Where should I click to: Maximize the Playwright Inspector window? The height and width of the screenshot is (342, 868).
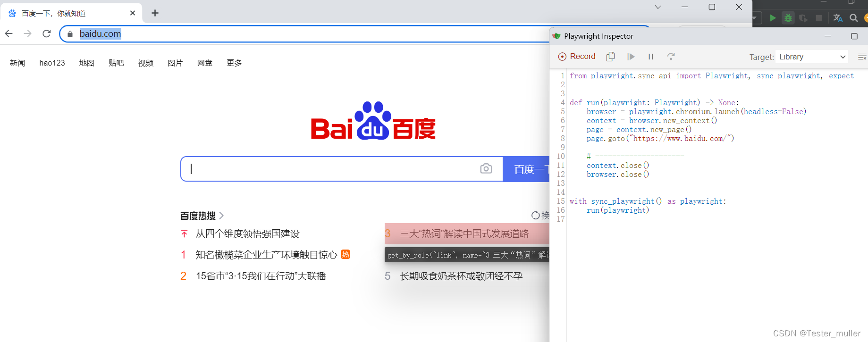[854, 36]
